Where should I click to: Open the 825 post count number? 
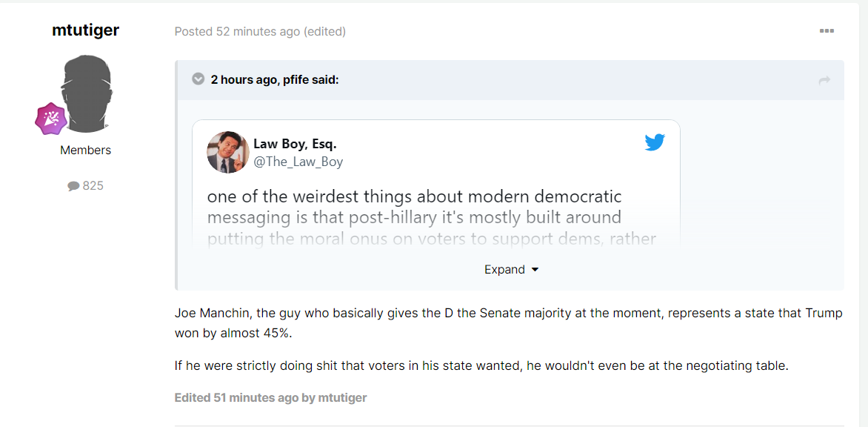pyautogui.click(x=93, y=186)
